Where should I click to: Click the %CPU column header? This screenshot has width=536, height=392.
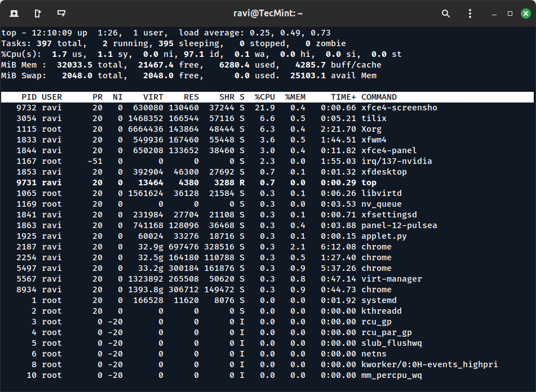pyautogui.click(x=264, y=97)
